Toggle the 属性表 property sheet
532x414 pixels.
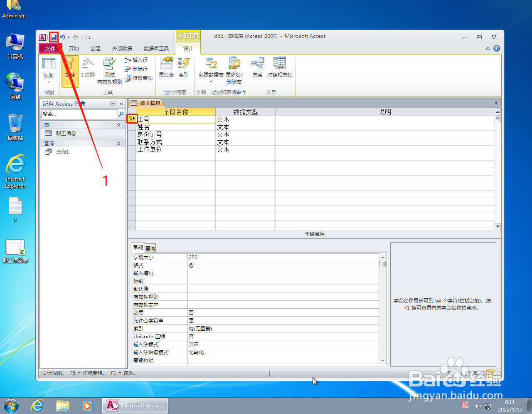[x=166, y=67]
